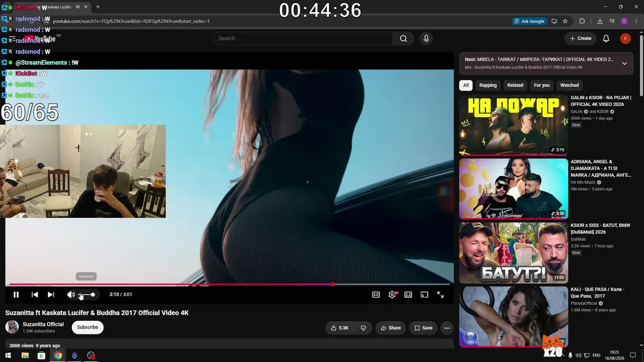Select the For you filter chip

coord(542,85)
